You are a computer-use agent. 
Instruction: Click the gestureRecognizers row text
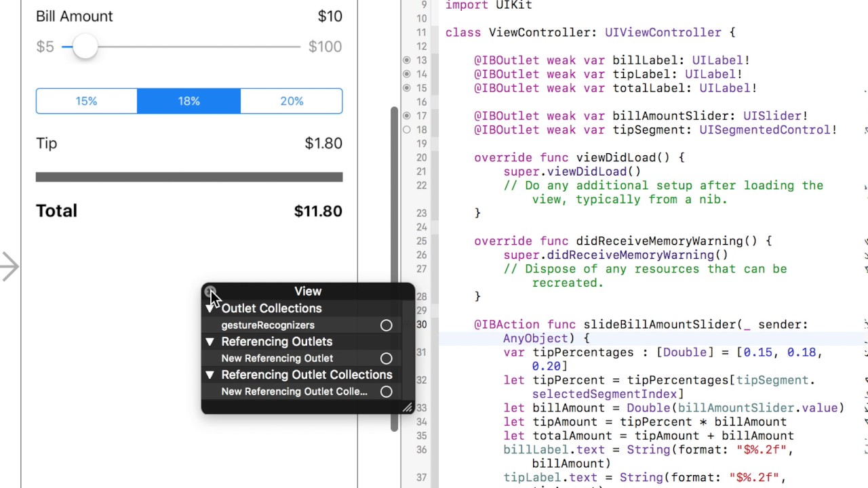[268, 325]
